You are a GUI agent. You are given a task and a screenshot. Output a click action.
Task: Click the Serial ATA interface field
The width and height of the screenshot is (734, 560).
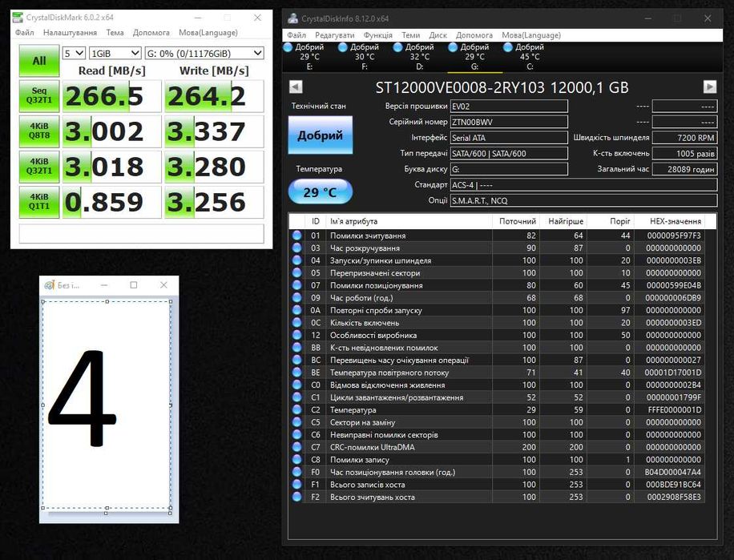tap(509, 138)
